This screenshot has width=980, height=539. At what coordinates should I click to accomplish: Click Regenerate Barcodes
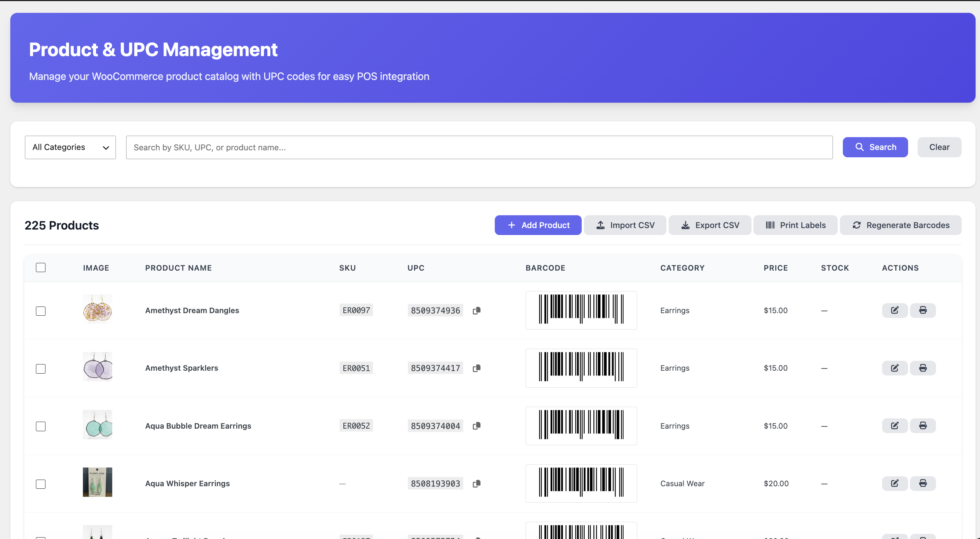[x=900, y=225]
